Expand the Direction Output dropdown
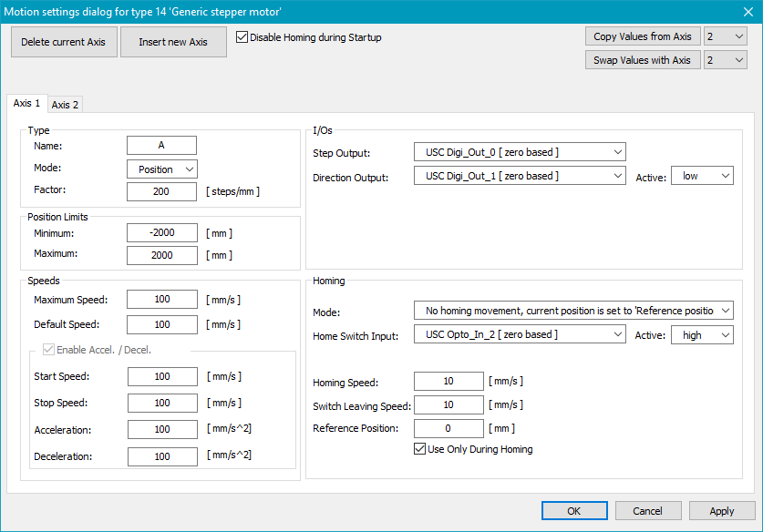Image resolution: width=763 pixels, height=532 pixels. pos(520,176)
